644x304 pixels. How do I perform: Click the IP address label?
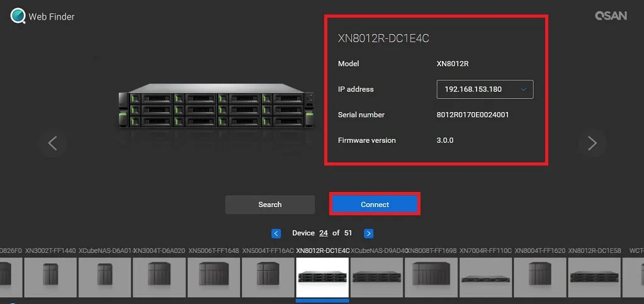point(356,89)
